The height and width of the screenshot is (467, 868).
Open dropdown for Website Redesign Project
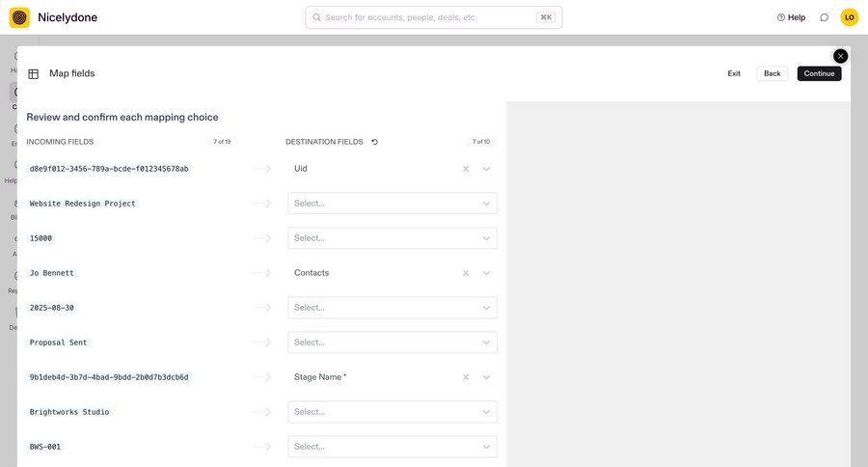[x=393, y=204]
